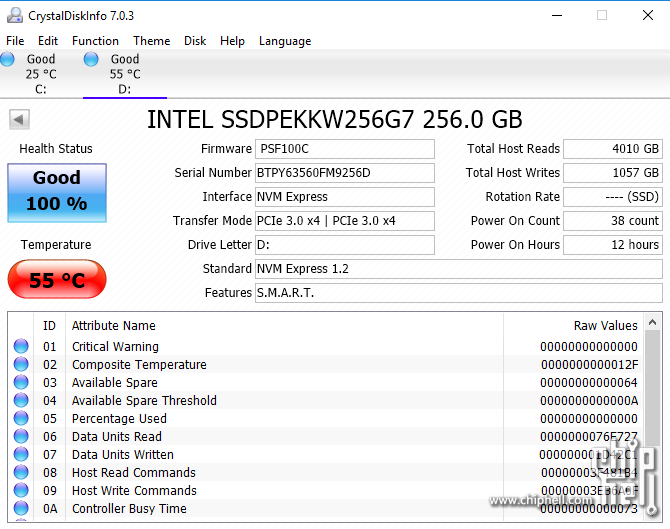Click the status orb for Data Units Written row

(x=21, y=454)
